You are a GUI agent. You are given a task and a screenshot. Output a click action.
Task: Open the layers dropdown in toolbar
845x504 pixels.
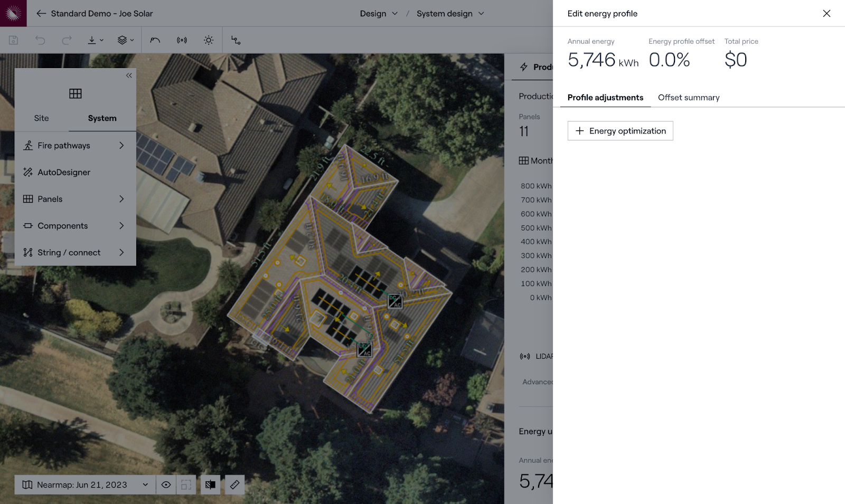pos(125,40)
